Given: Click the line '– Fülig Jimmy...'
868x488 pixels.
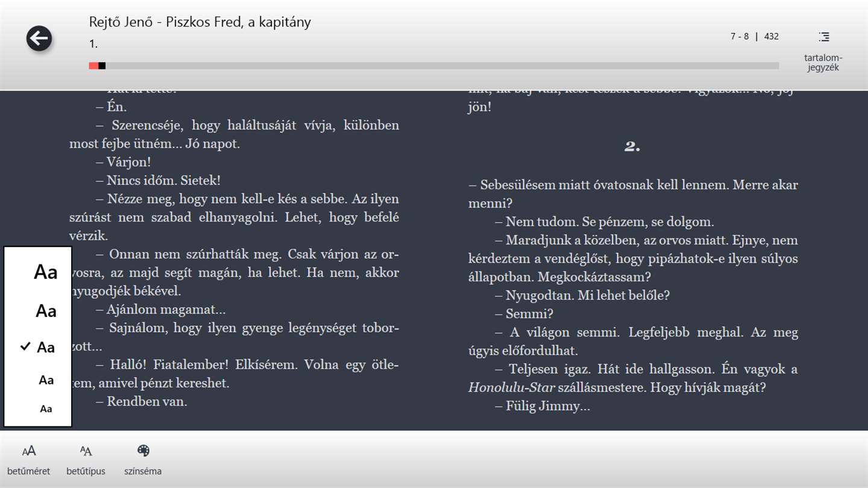Looking at the screenshot, I should [542, 406].
